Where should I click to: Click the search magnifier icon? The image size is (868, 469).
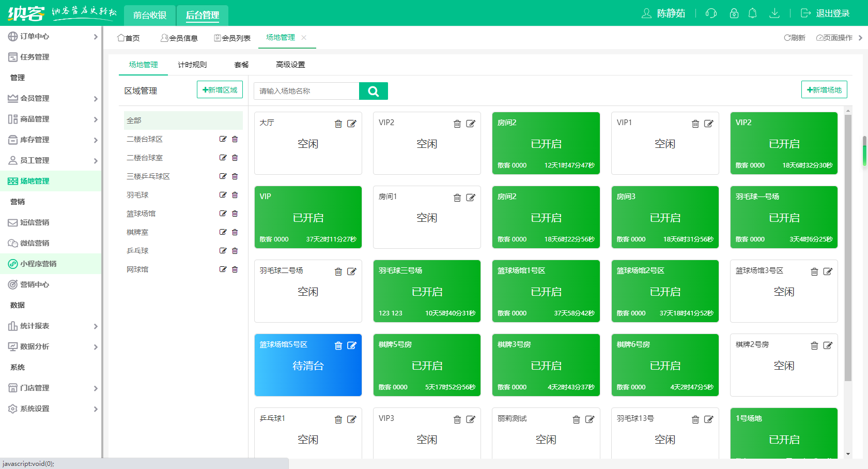coord(373,91)
